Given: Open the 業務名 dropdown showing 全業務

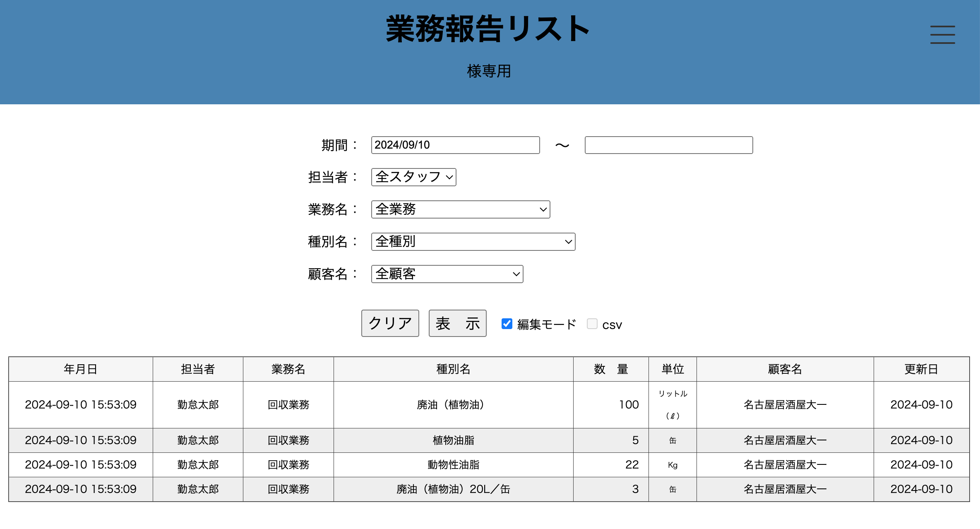Looking at the screenshot, I should click(x=460, y=209).
